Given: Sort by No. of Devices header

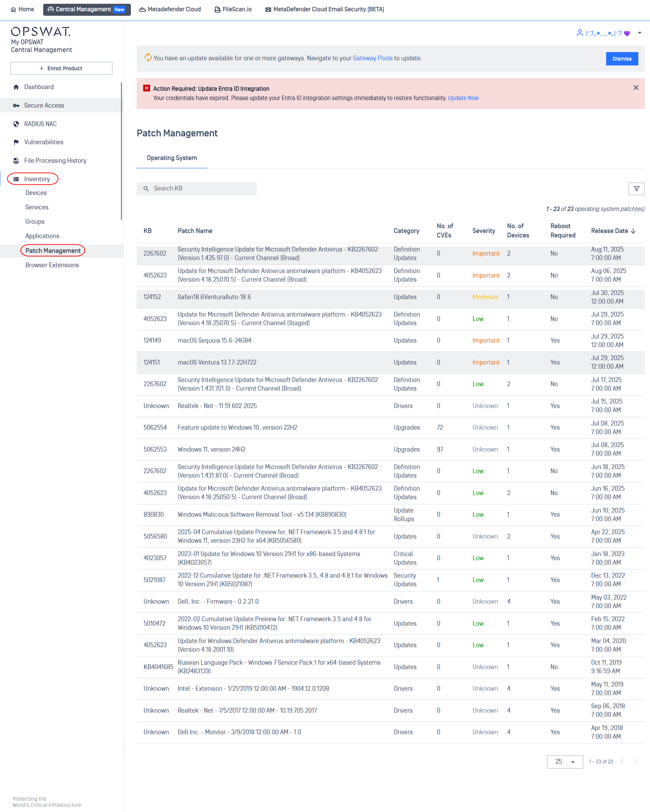Looking at the screenshot, I should [518, 231].
